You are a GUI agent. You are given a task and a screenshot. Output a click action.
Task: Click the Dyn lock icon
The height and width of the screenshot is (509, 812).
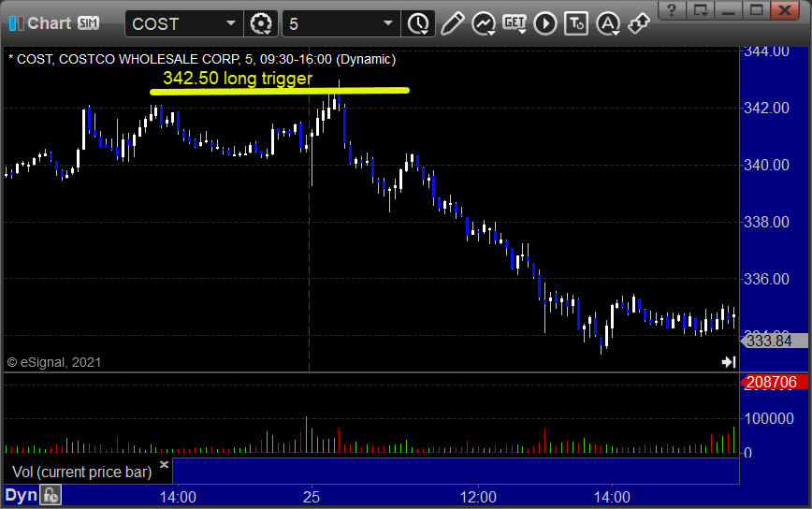point(51,496)
